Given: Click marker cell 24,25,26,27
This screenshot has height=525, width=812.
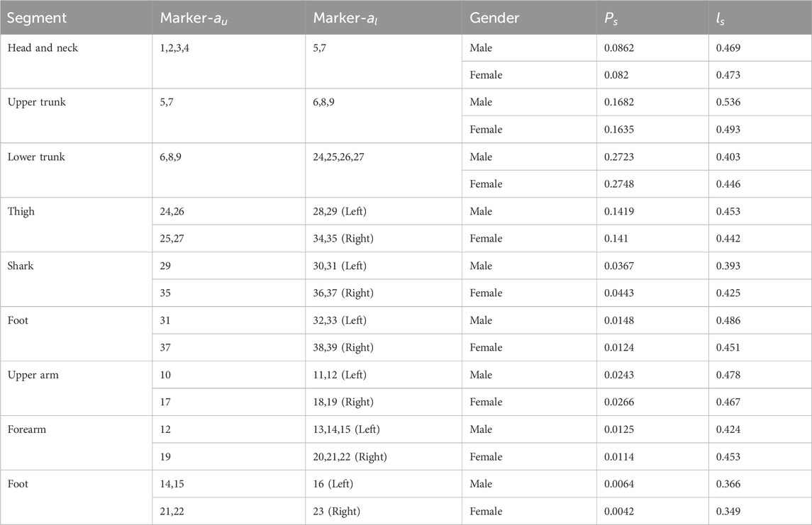Looking at the screenshot, I should 384,170.
